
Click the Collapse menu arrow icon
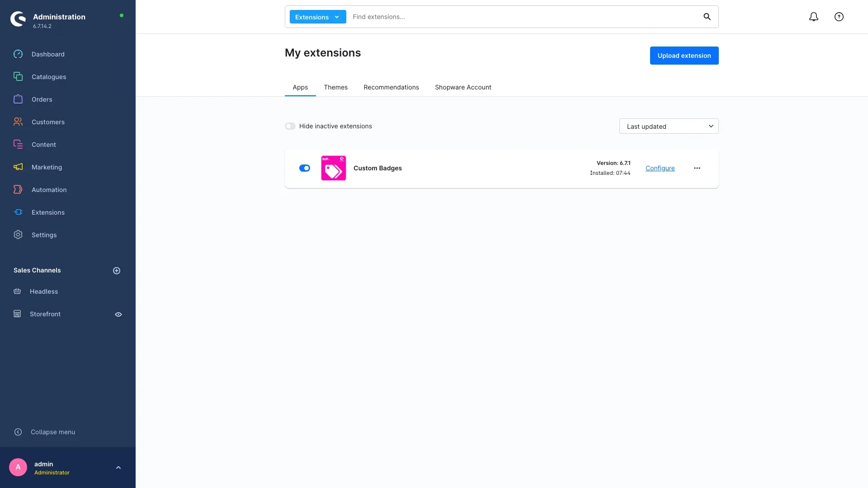(x=18, y=432)
